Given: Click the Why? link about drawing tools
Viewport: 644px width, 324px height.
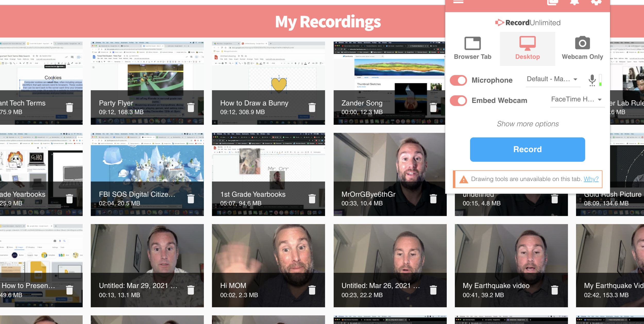Looking at the screenshot, I should click(x=591, y=179).
